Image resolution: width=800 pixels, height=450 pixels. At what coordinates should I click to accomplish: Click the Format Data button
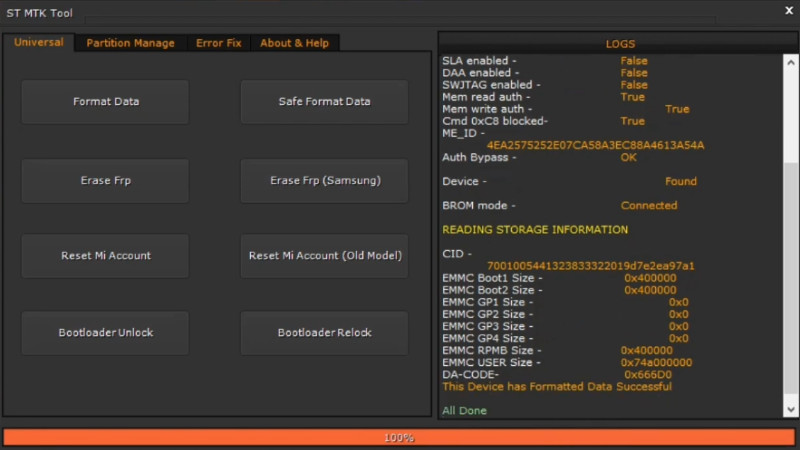pyautogui.click(x=106, y=102)
